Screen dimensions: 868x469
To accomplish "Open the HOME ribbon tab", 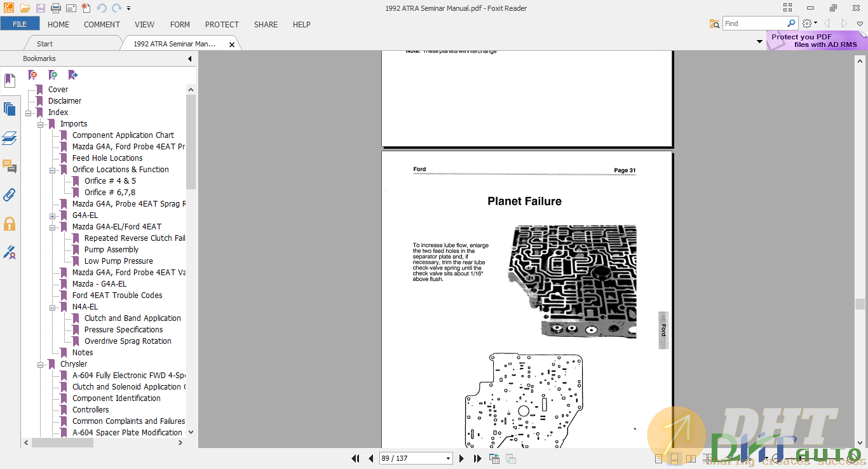I will [x=58, y=24].
